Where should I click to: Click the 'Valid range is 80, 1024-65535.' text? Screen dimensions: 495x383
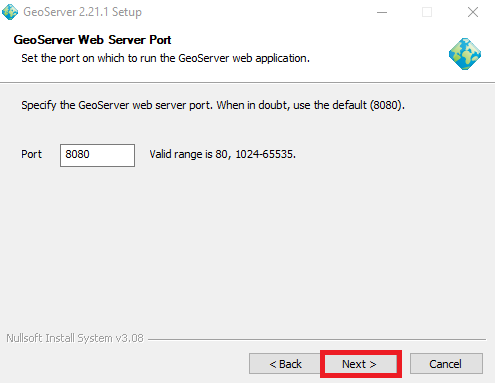pyautogui.click(x=222, y=154)
